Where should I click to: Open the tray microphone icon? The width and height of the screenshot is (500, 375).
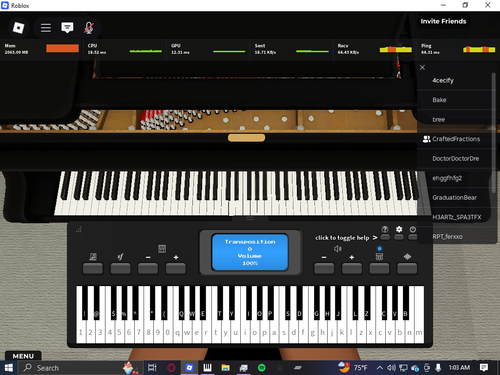pos(438,368)
